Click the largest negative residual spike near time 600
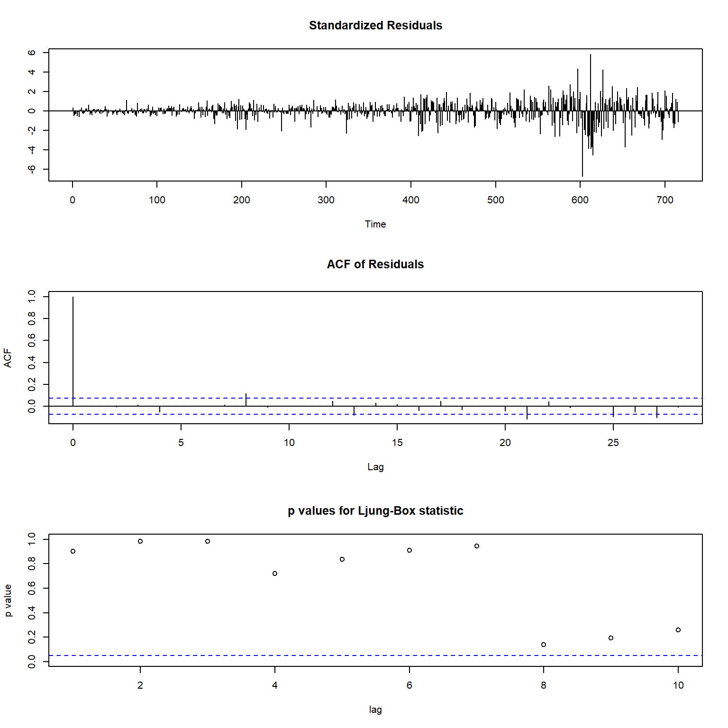 [582, 144]
